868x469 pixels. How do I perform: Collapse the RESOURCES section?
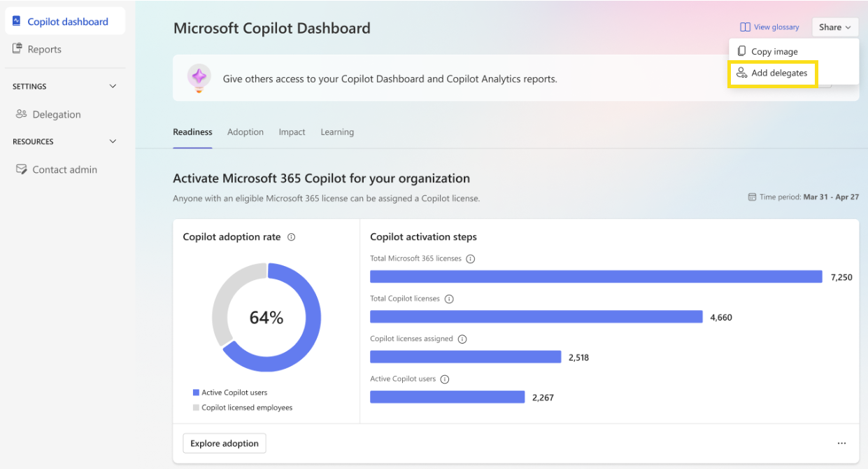[x=113, y=141]
